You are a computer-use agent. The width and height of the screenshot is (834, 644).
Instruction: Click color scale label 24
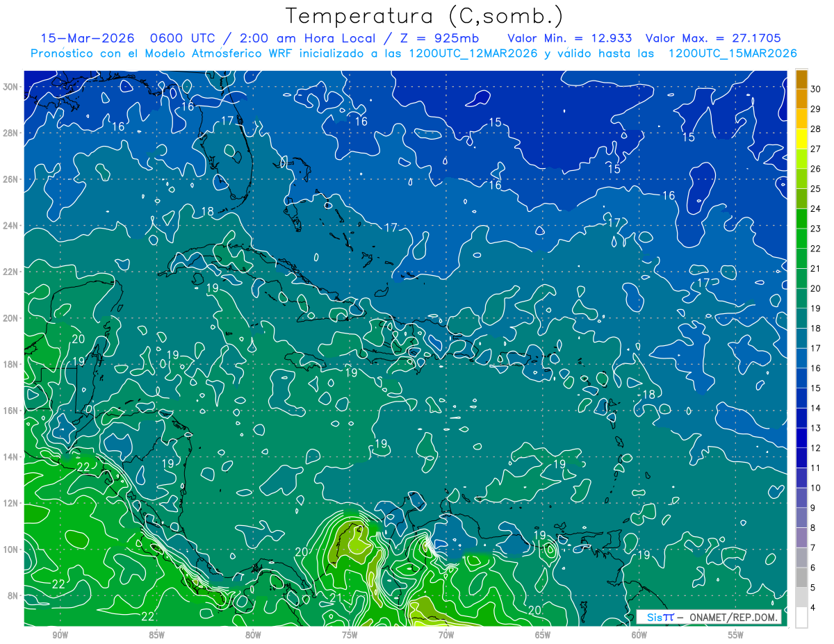click(816, 208)
